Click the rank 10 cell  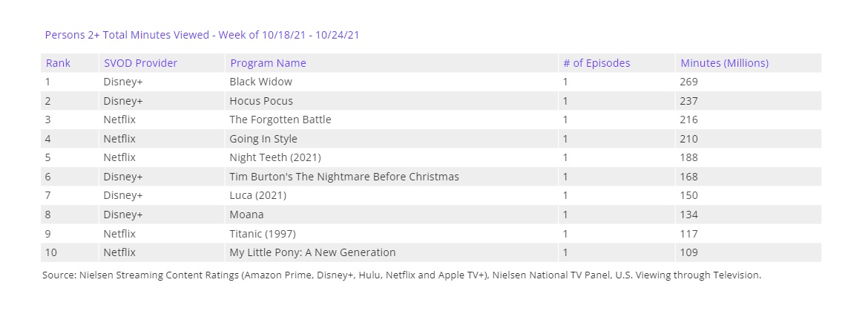click(x=51, y=252)
